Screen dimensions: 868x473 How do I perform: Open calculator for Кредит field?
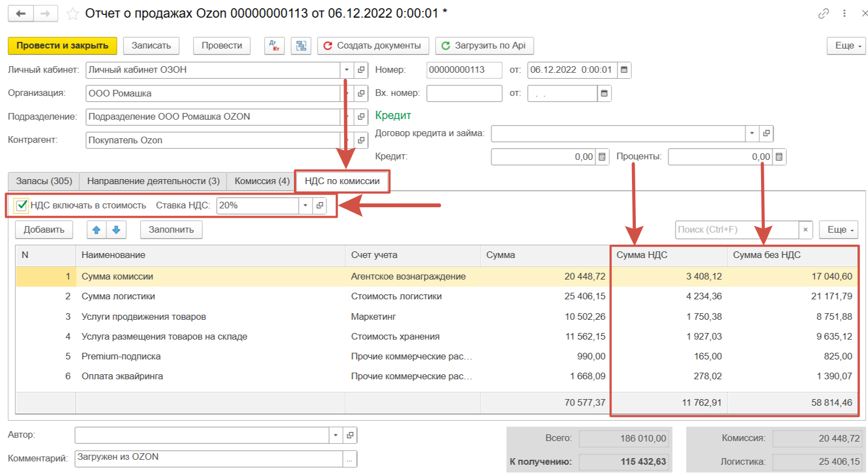(x=602, y=157)
